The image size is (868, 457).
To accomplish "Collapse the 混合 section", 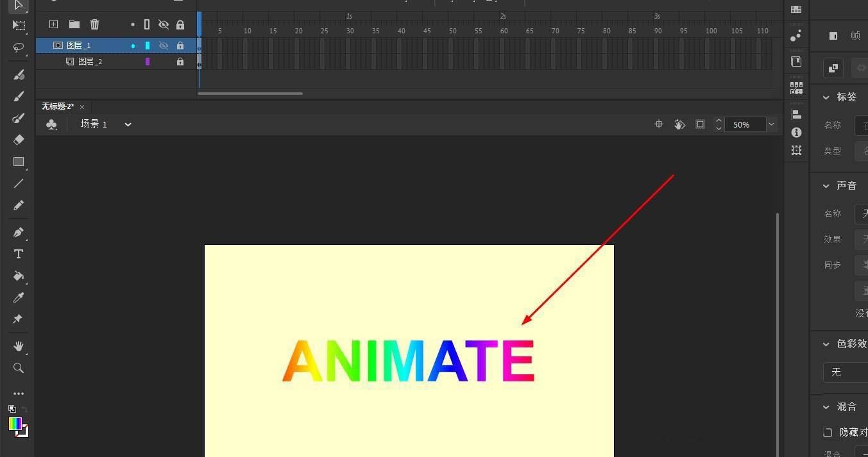I will pos(826,406).
